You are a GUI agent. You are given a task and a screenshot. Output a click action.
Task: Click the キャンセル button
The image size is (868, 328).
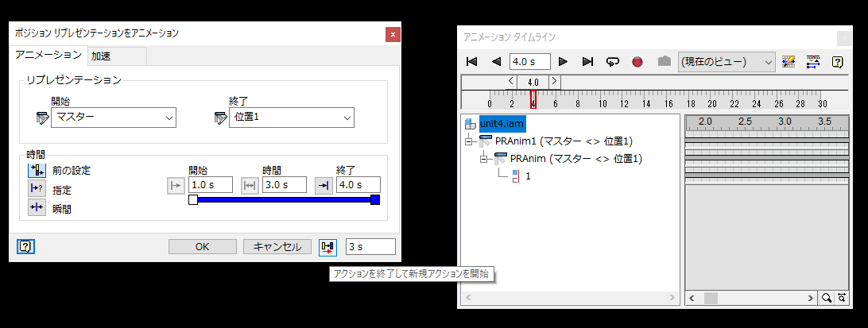(277, 247)
